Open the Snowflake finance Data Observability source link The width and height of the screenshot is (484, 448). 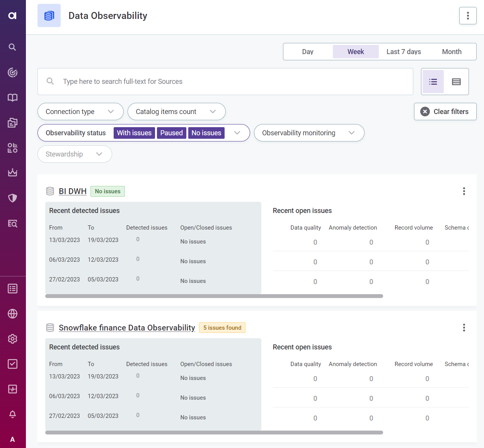[x=127, y=327]
